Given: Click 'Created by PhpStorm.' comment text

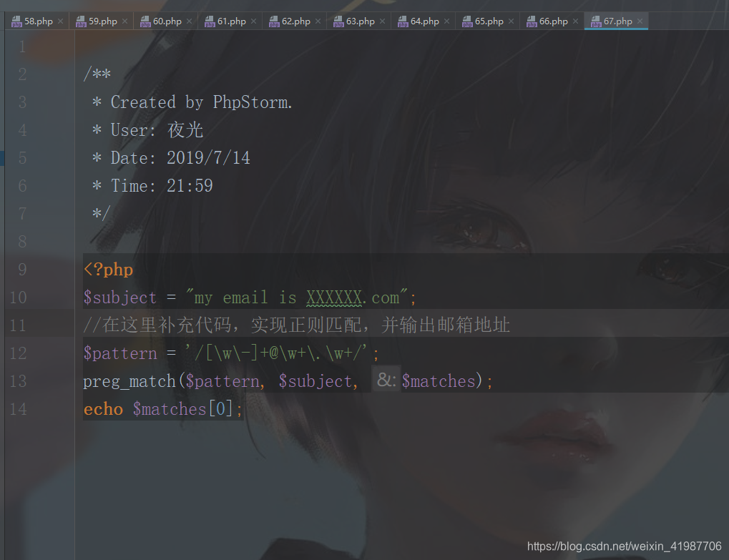Looking at the screenshot, I should 201,102.
